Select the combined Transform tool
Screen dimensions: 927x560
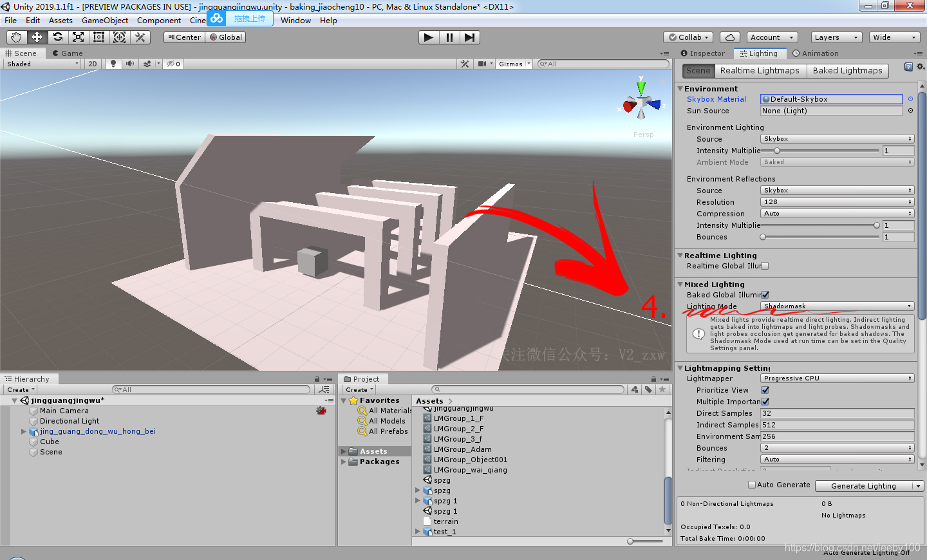[x=120, y=37]
